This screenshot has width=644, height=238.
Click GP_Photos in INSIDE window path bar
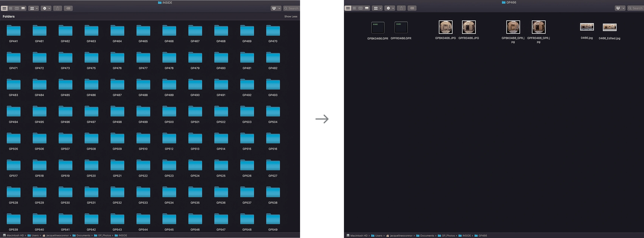click(103, 236)
